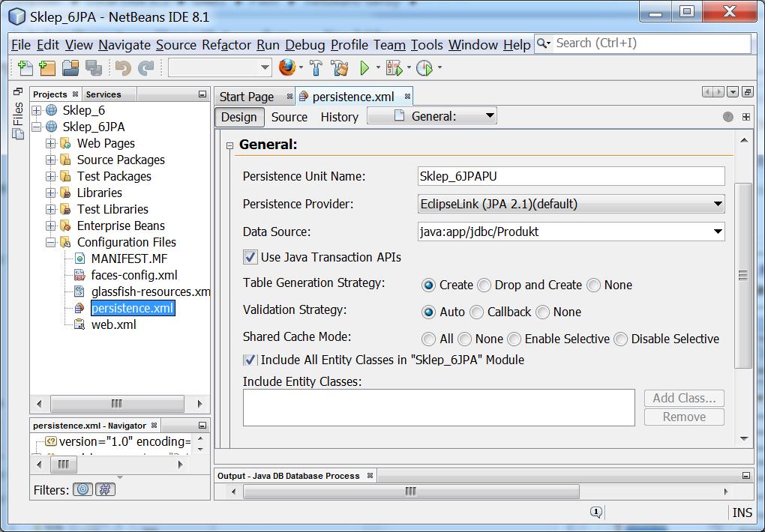Expand the Web Pages folder

pyautogui.click(x=51, y=143)
